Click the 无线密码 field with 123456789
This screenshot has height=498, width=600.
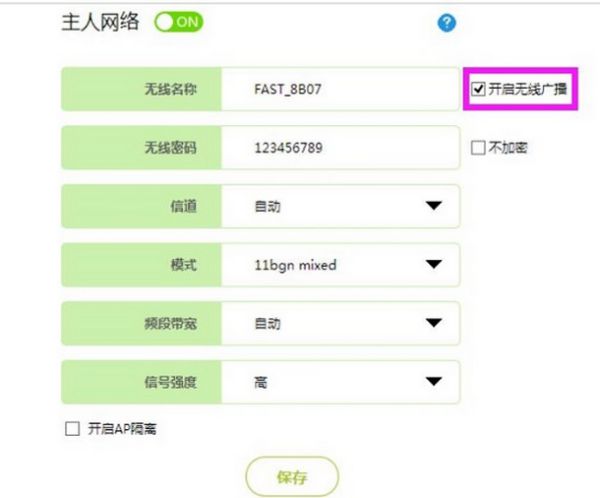(x=340, y=148)
